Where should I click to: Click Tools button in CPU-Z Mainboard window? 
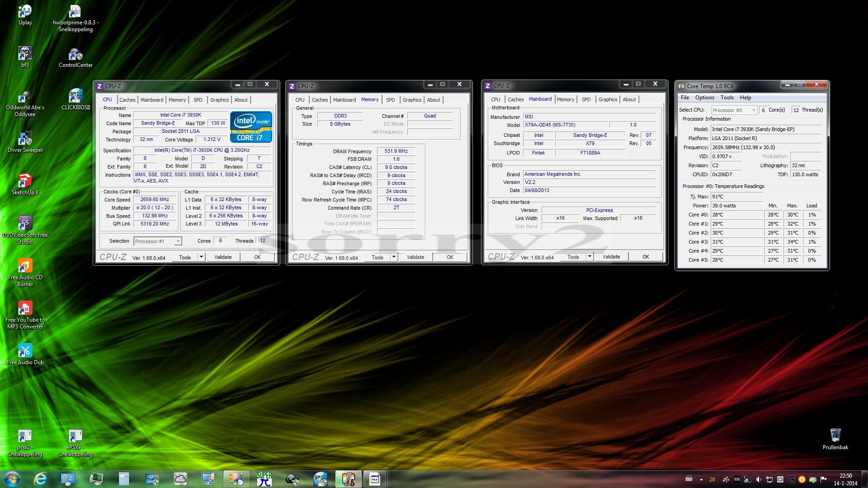(x=573, y=257)
